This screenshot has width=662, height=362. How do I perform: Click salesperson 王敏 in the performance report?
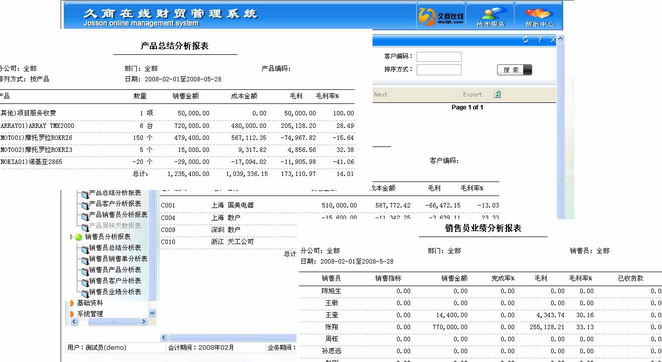pos(331,303)
